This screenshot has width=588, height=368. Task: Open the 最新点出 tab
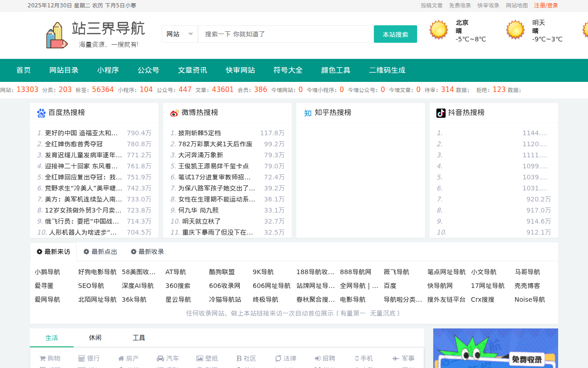click(100, 252)
